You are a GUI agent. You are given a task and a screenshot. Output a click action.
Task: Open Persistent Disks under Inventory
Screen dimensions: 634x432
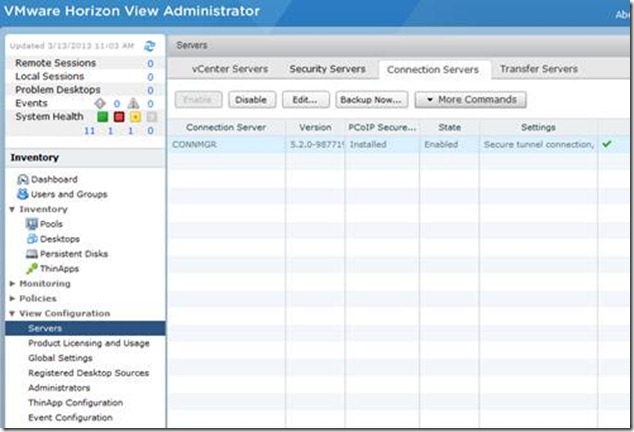pyautogui.click(x=74, y=254)
